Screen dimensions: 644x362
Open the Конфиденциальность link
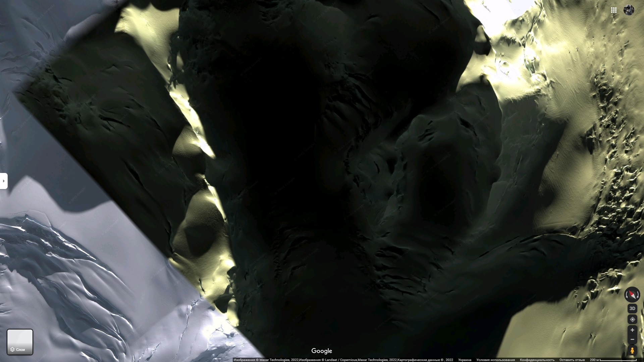pyautogui.click(x=537, y=360)
